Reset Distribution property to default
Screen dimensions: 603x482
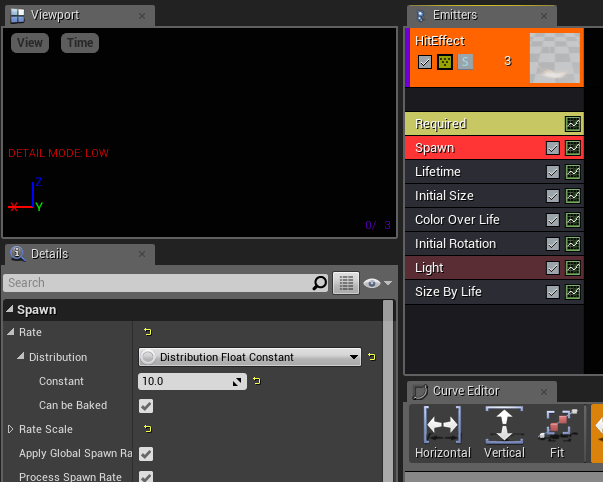[371, 357]
